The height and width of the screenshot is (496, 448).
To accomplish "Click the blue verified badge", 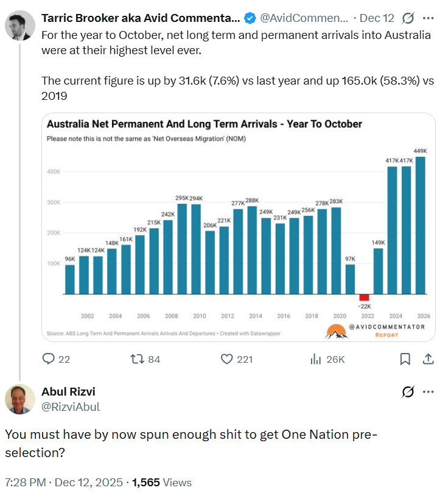I will tap(250, 18).
